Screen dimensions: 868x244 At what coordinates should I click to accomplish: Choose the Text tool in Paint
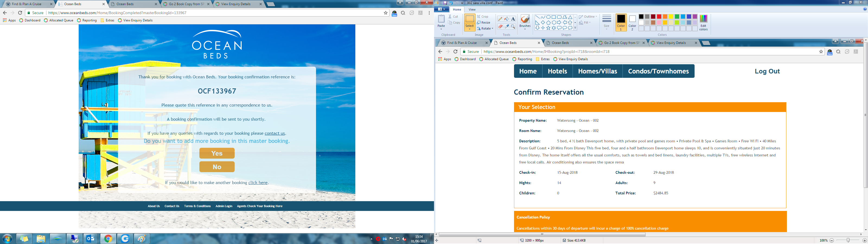(513, 19)
